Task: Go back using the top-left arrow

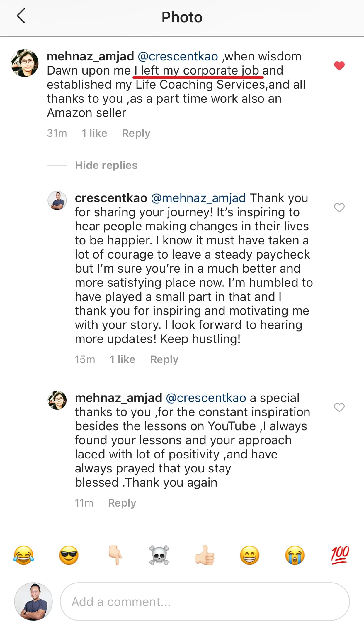Action: 21,16
